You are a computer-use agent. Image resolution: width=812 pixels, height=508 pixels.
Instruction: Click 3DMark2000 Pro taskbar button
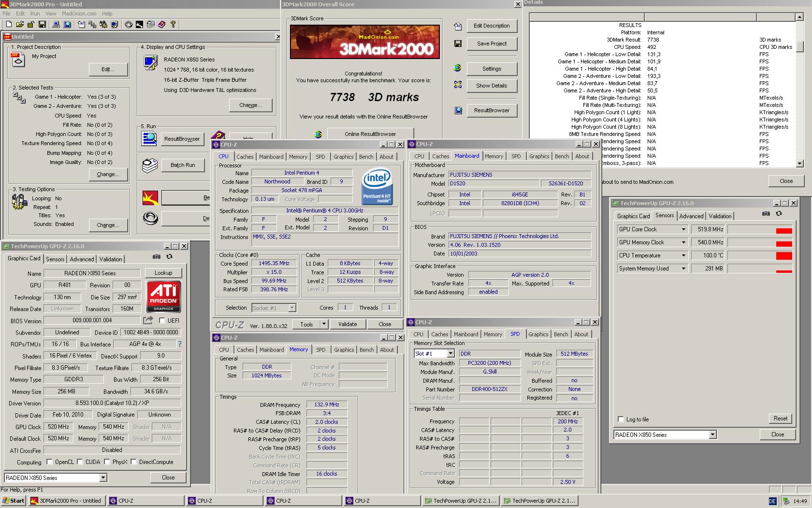(67, 501)
